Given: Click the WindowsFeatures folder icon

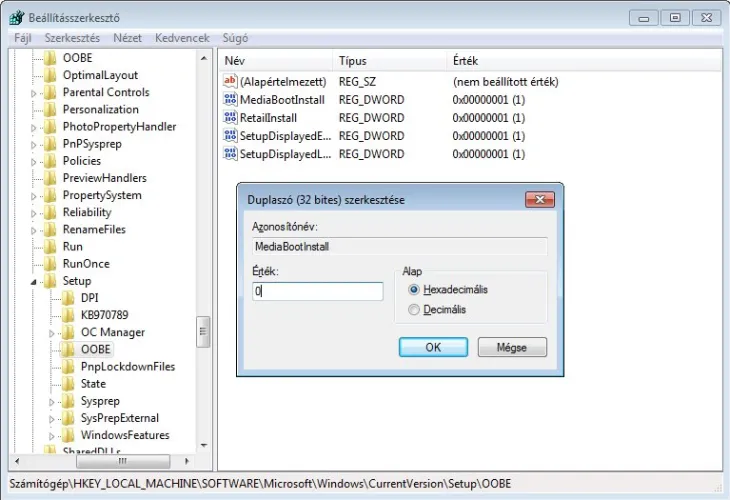Looking at the screenshot, I should coord(68,436).
